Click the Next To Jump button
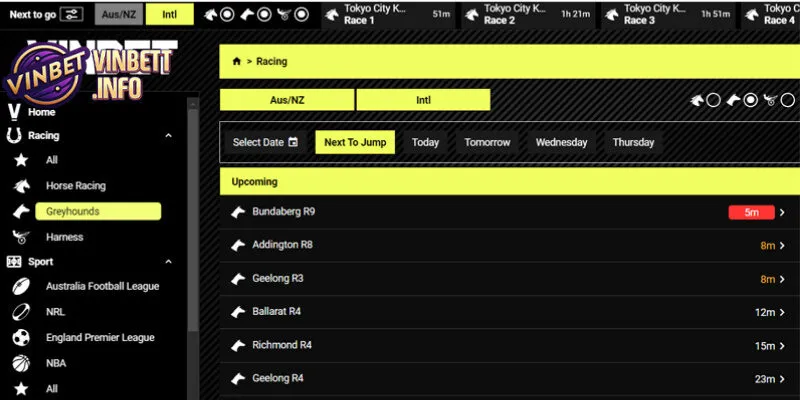Image resolution: width=800 pixels, height=400 pixels. tap(355, 142)
